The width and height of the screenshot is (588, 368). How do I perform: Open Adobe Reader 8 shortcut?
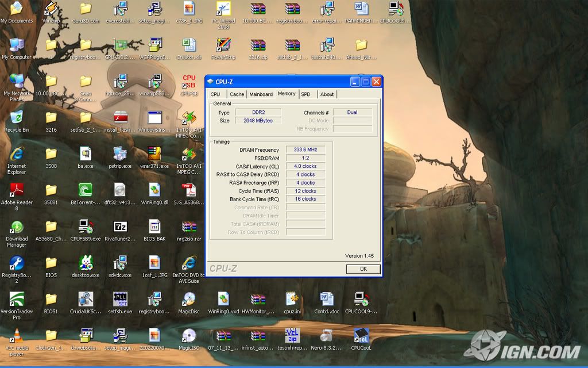[17, 190]
